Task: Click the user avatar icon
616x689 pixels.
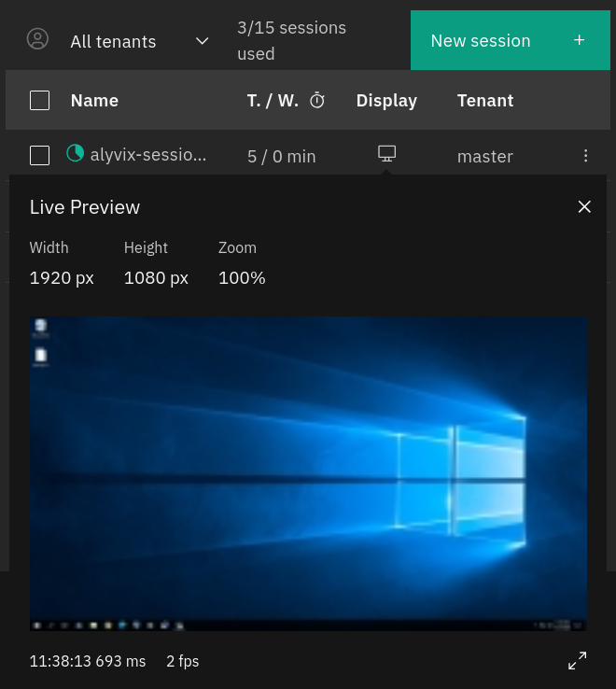Action: [37, 39]
